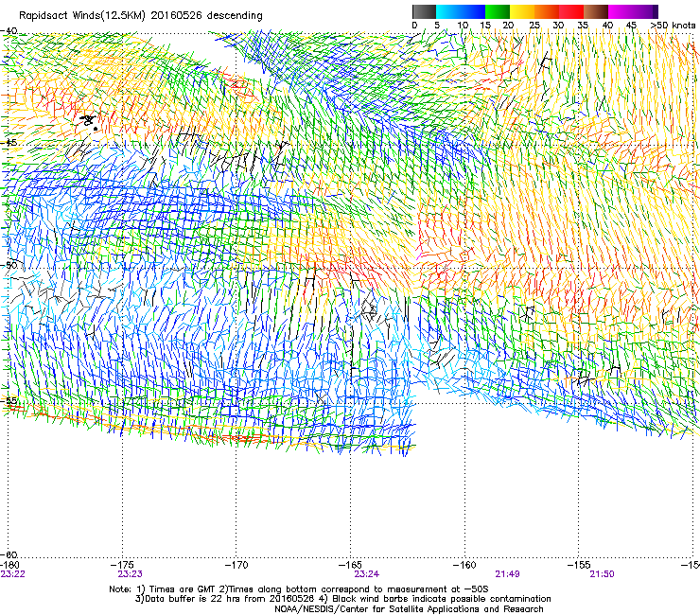Click the -160 longitude axis label
700x615 pixels.
tap(464, 565)
